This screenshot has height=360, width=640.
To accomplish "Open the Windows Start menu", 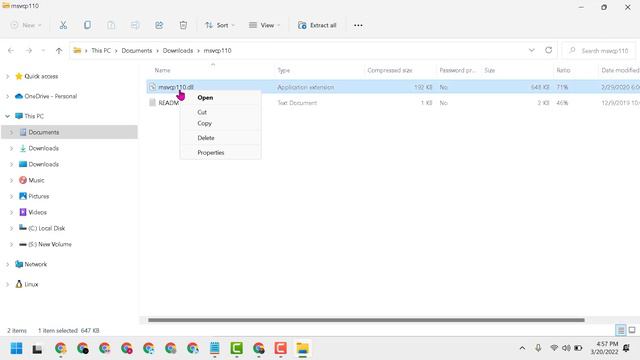I will tap(16, 348).
